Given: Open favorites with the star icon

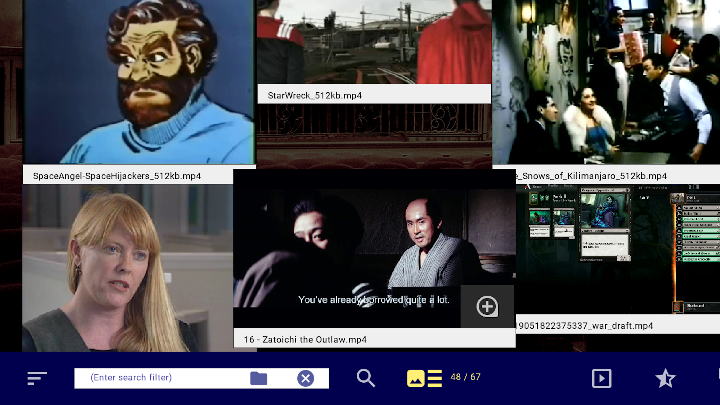Looking at the screenshot, I should click(665, 378).
